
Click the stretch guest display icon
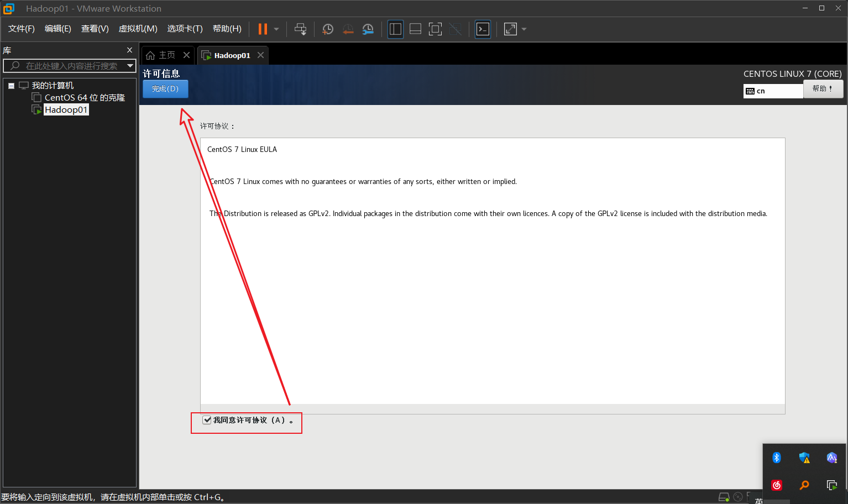510,29
